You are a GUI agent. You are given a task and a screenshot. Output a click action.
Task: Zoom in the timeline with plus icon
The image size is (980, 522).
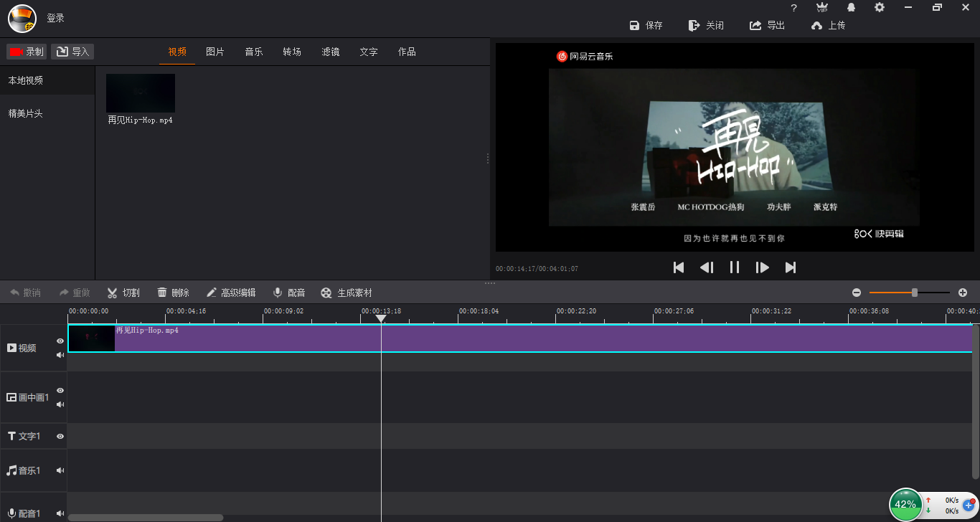[x=963, y=293]
